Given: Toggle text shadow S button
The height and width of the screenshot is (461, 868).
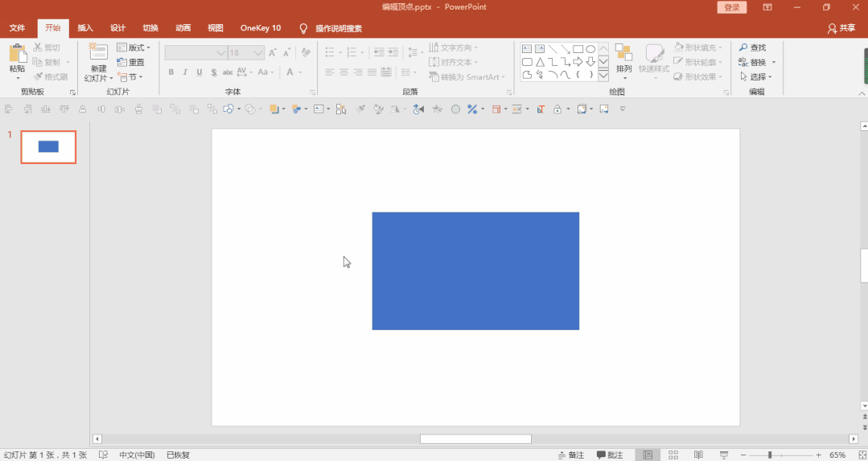Looking at the screenshot, I should [214, 72].
